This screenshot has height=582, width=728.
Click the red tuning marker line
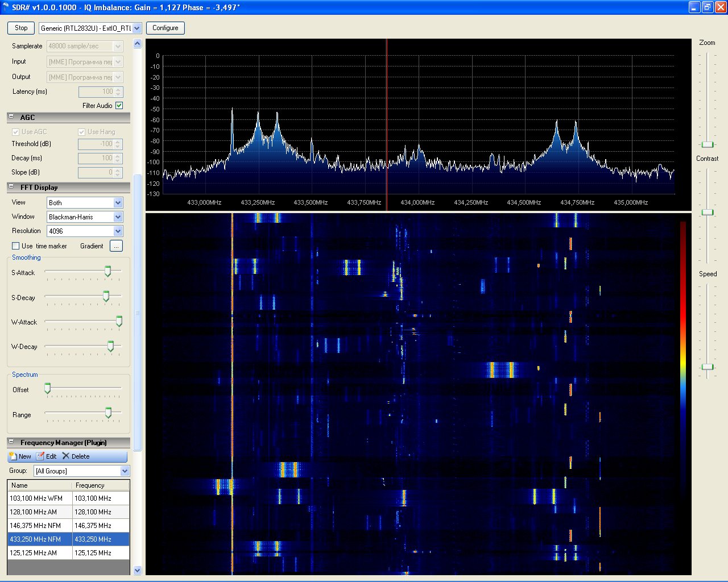coord(387,125)
